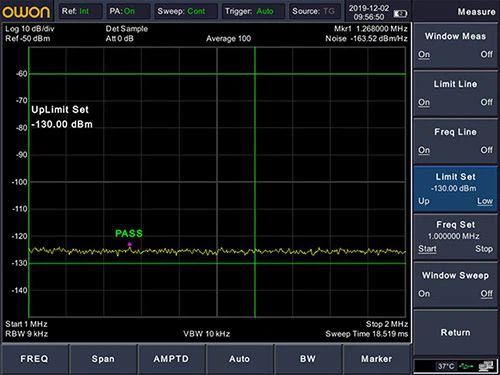The image size is (500, 375).
Task: Select the Auto menu button
Action: coord(239,359)
